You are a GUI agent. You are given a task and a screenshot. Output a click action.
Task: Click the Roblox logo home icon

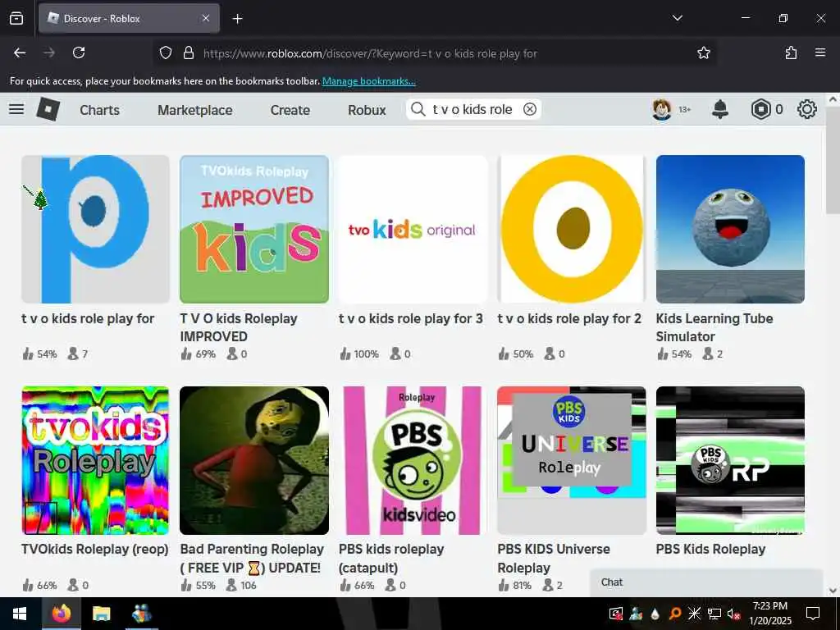pyautogui.click(x=48, y=109)
